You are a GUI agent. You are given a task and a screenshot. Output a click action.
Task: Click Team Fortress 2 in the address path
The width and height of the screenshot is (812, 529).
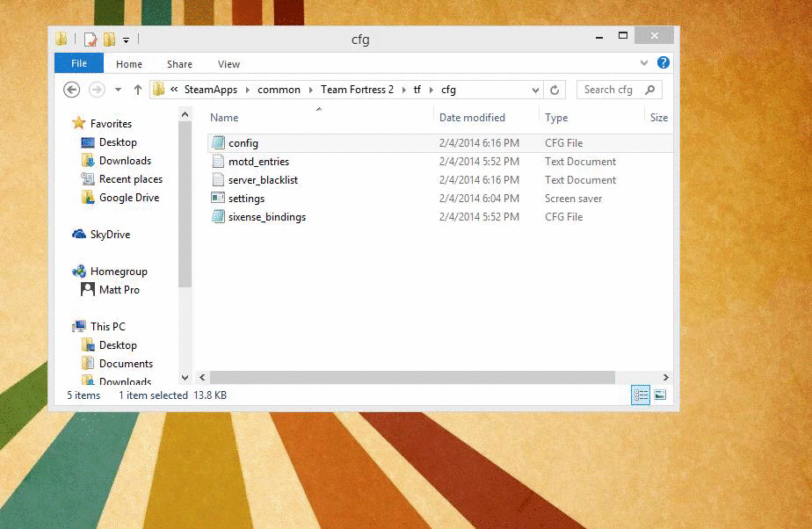[x=357, y=90]
